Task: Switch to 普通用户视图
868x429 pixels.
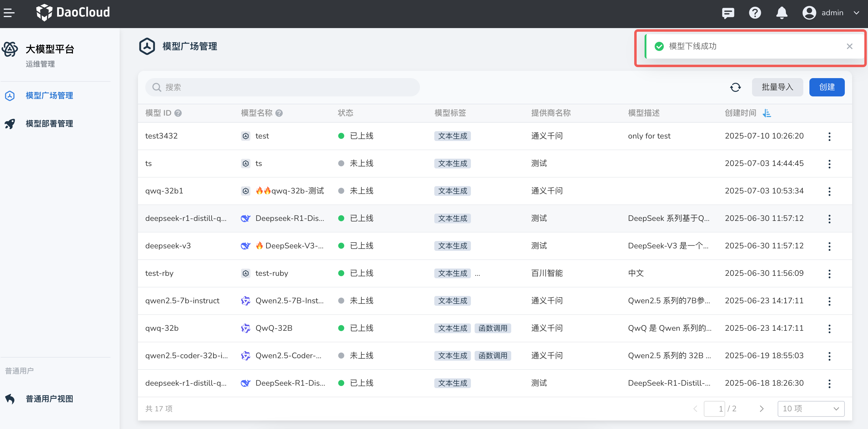Action: 49,399
